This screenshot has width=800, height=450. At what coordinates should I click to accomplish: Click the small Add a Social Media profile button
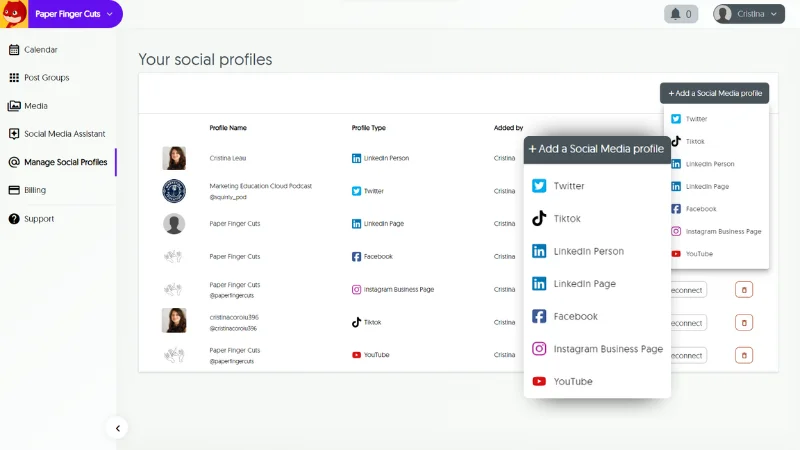tap(714, 93)
